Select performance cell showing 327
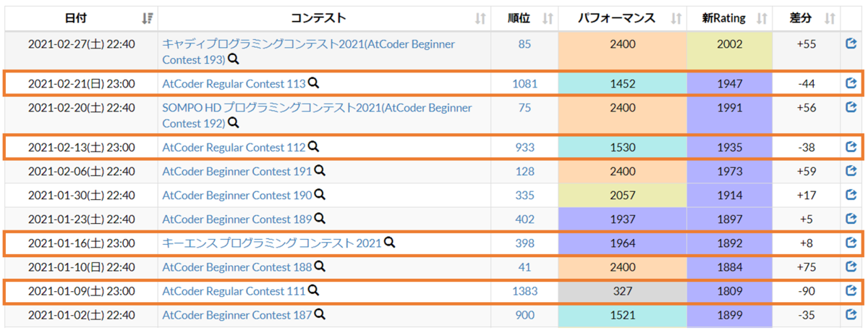868x331 pixels. tap(622, 291)
